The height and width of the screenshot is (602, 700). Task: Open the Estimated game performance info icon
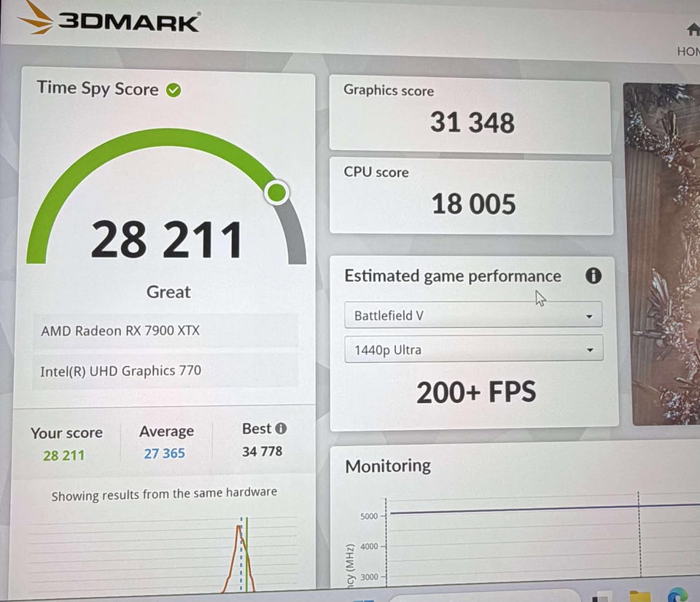point(594,275)
